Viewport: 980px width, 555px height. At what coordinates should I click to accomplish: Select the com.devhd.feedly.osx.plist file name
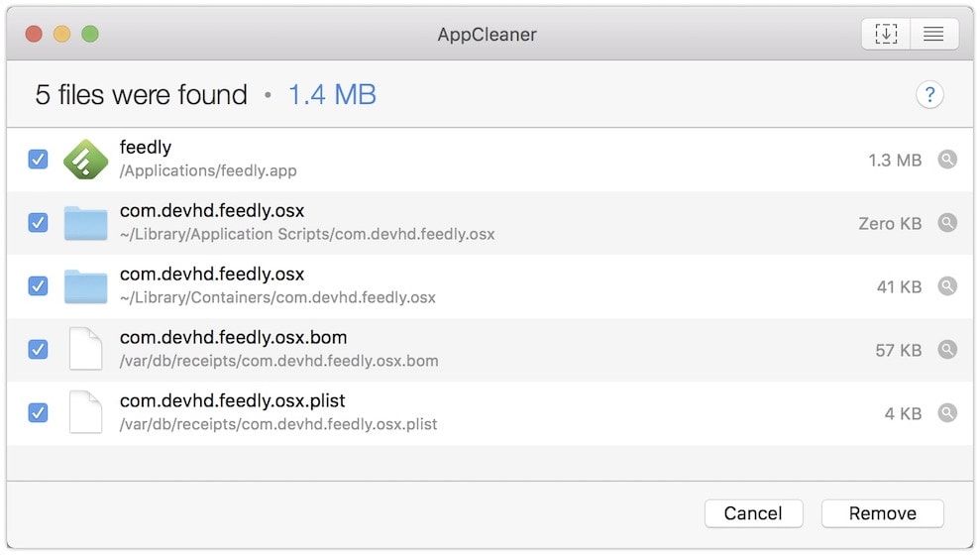coord(233,401)
